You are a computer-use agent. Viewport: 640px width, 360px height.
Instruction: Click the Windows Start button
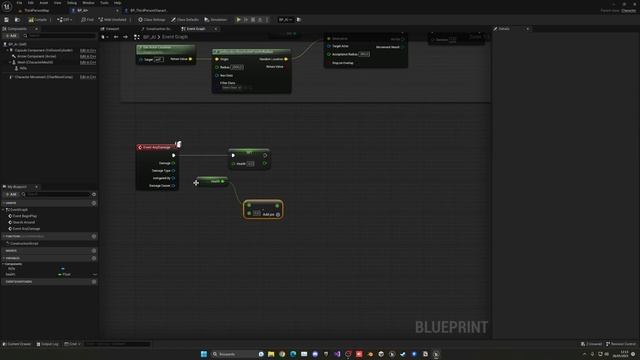(204, 354)
